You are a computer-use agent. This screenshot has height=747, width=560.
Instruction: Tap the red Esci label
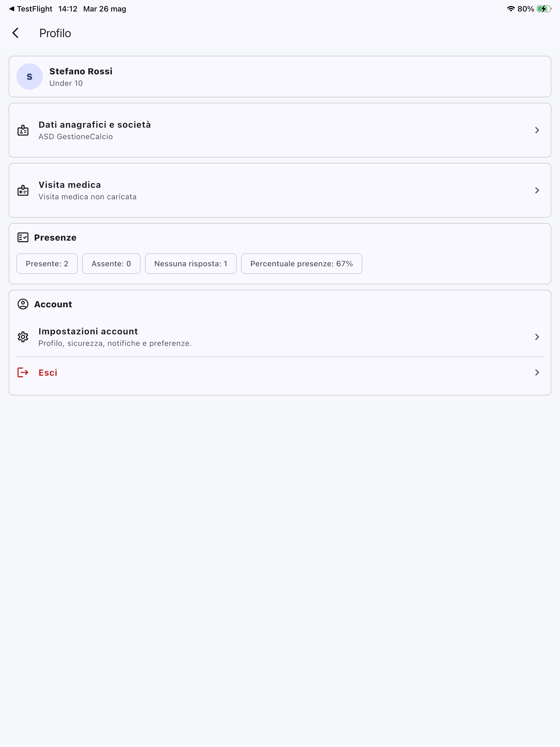(48, 373)
